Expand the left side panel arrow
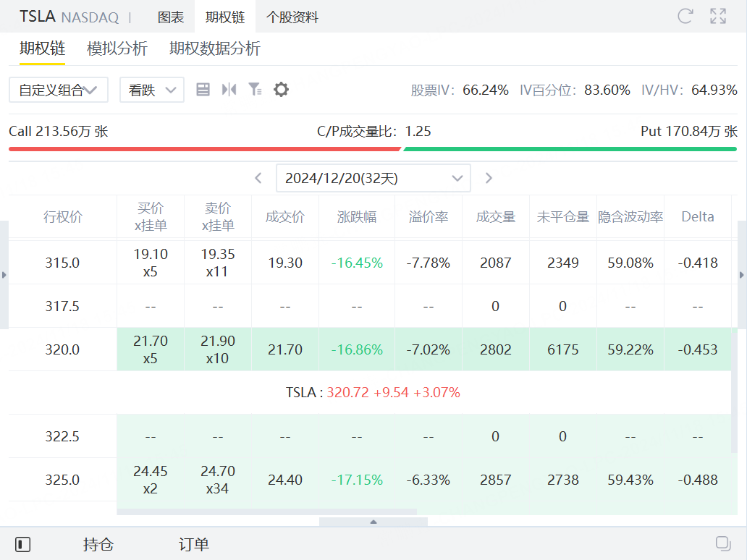 [4, 275]
